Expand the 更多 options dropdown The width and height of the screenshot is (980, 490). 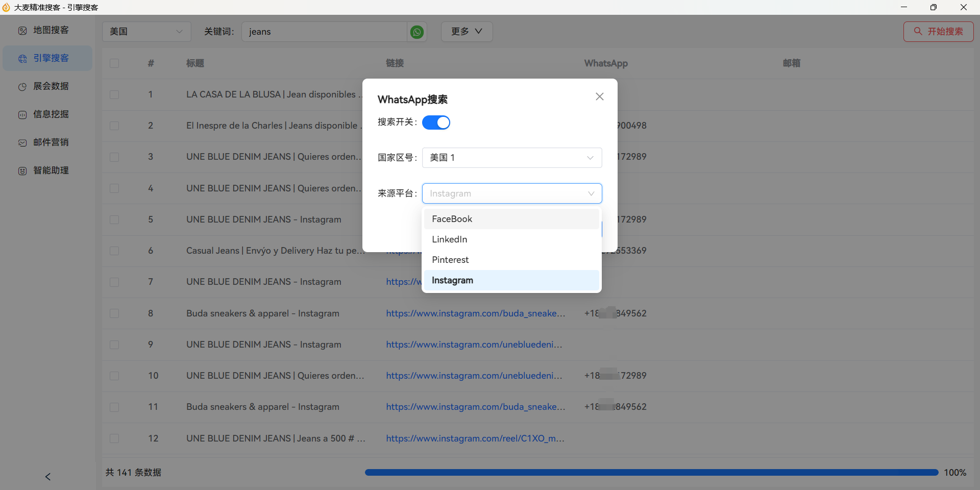point(467,32)
